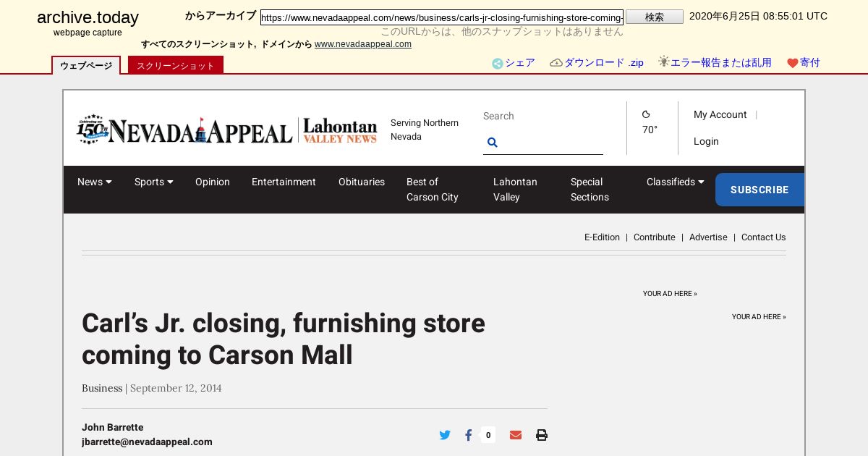Click the SUBSCRIBE button
This screenshot has height=456, width=868.
pos(759,190)
